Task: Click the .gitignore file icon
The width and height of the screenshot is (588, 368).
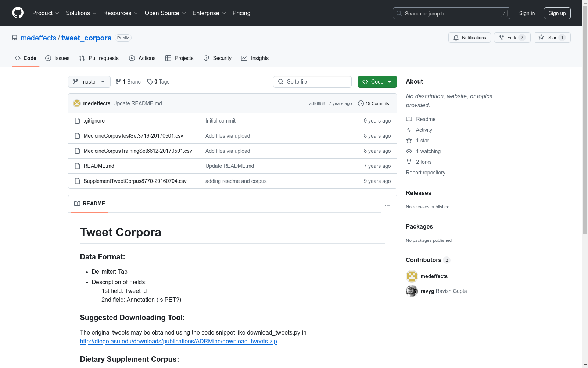Action: [77, 121]
